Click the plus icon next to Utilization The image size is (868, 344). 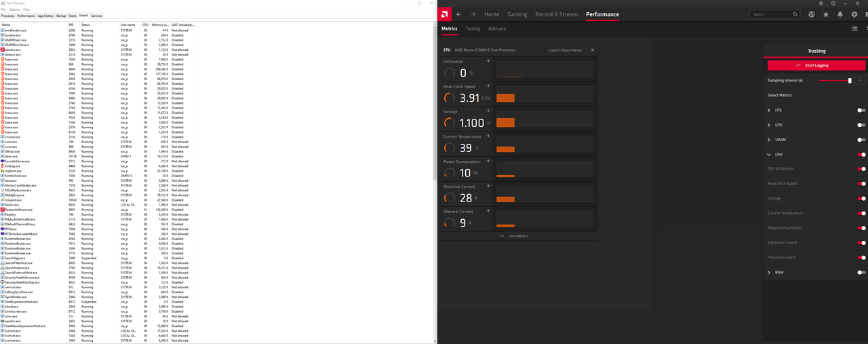tap(488, 61)
